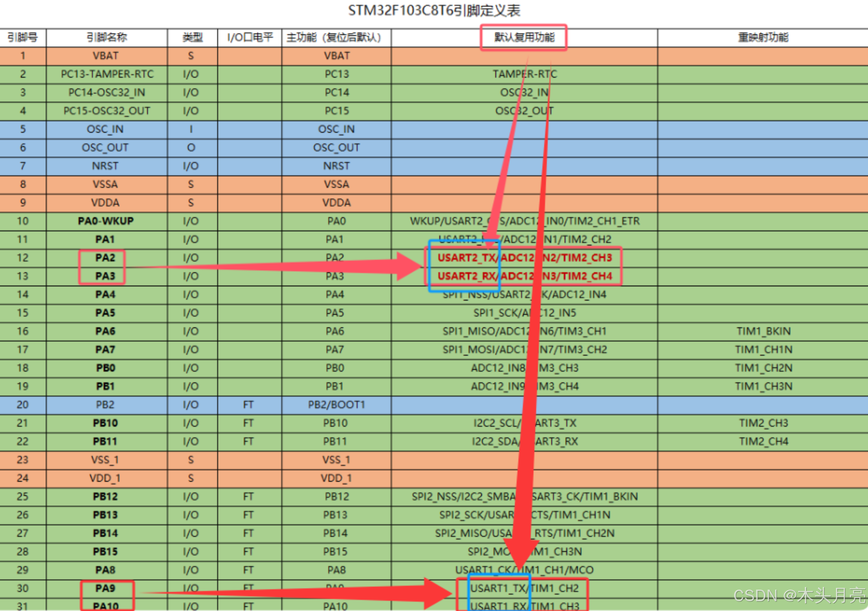Viewport: 868px width, 611px height.
Task: Select the 类型 column header
Action: tap(192, 38)
